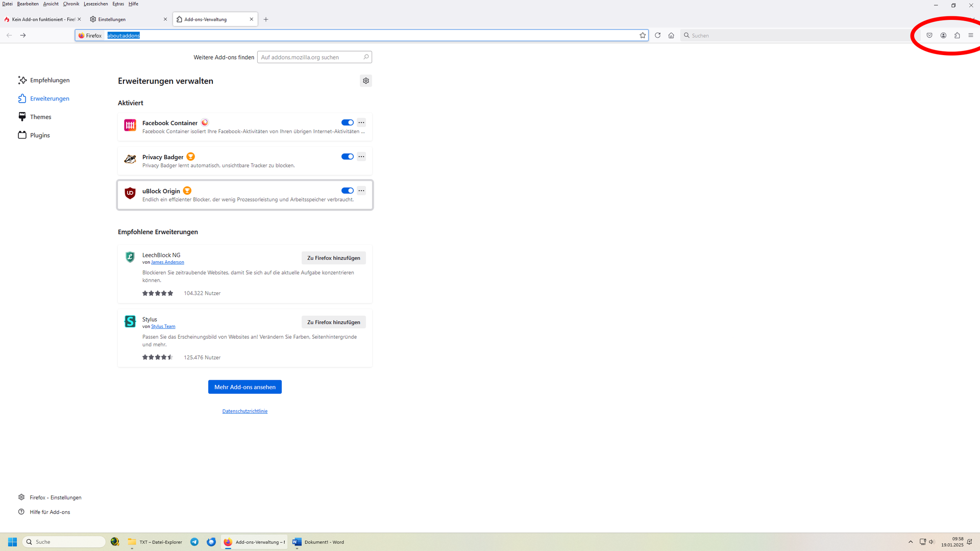Toggle uBlock Origin off
Image resolution: width=980 pixels, height=551 pixels.
tap(348, 191)
